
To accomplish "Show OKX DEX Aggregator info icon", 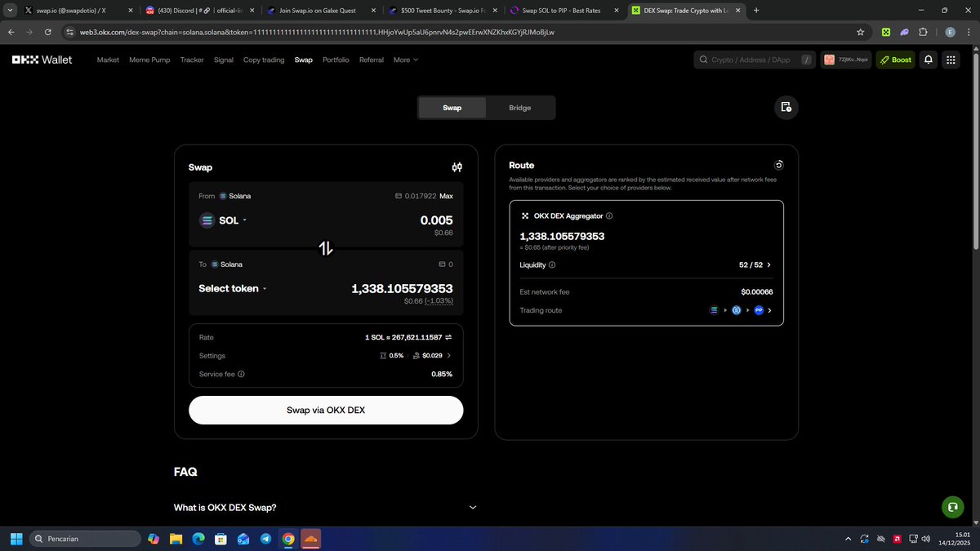I will coord(610,216).
